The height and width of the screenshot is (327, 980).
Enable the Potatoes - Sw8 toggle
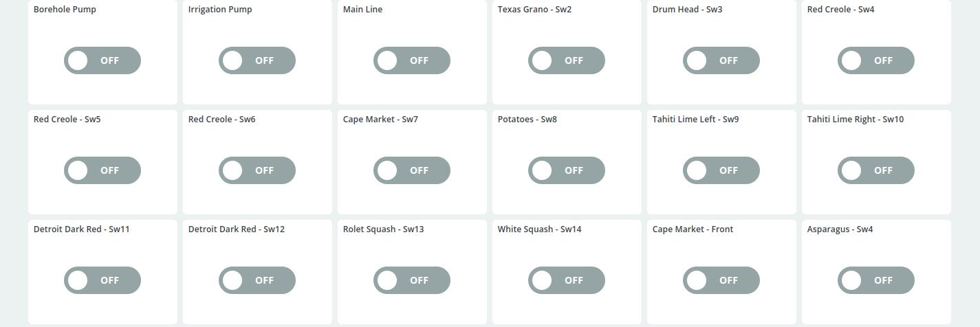[567, 170]
